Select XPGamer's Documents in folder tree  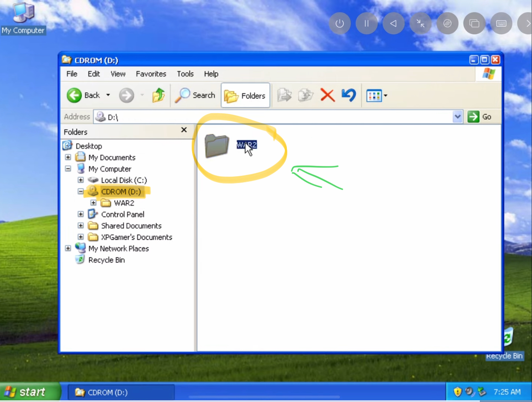[x=136, y=237]
